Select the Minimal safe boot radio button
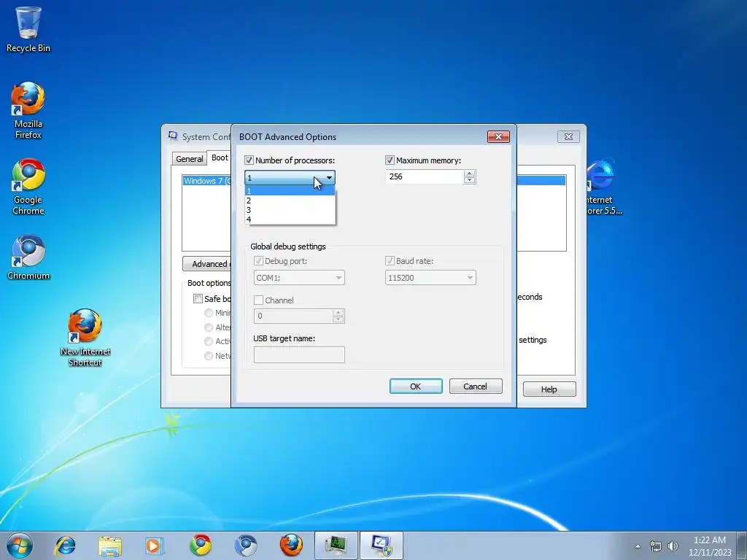Image resolution: width=747 pixels, height=560 pixels. coord(208,313)
